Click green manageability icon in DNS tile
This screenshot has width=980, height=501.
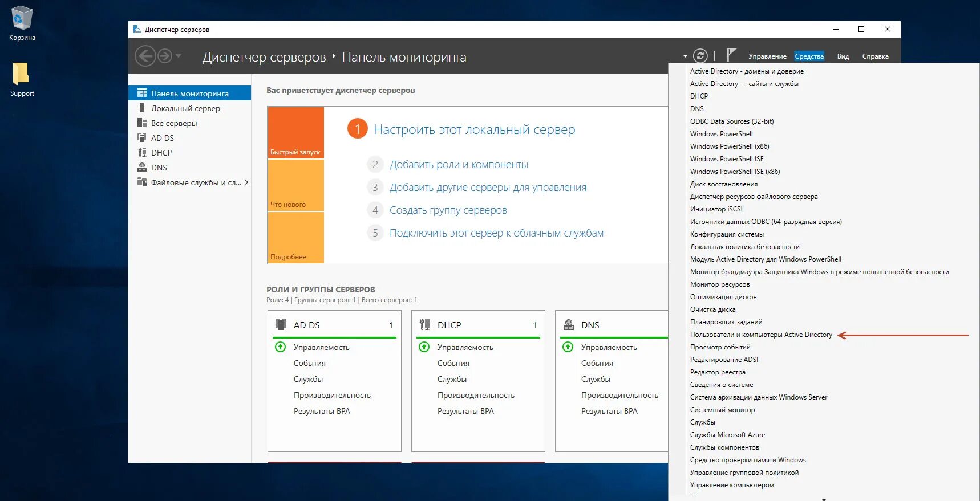[x=568, y=347]
